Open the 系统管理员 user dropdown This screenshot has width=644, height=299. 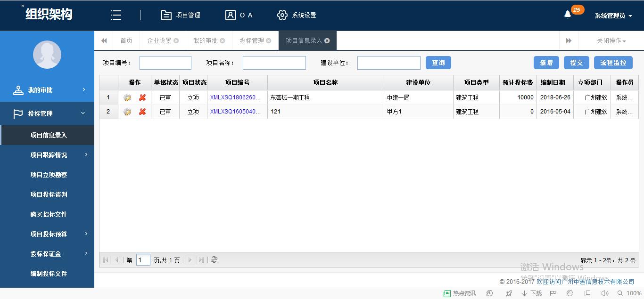click(x=613, y=16)
